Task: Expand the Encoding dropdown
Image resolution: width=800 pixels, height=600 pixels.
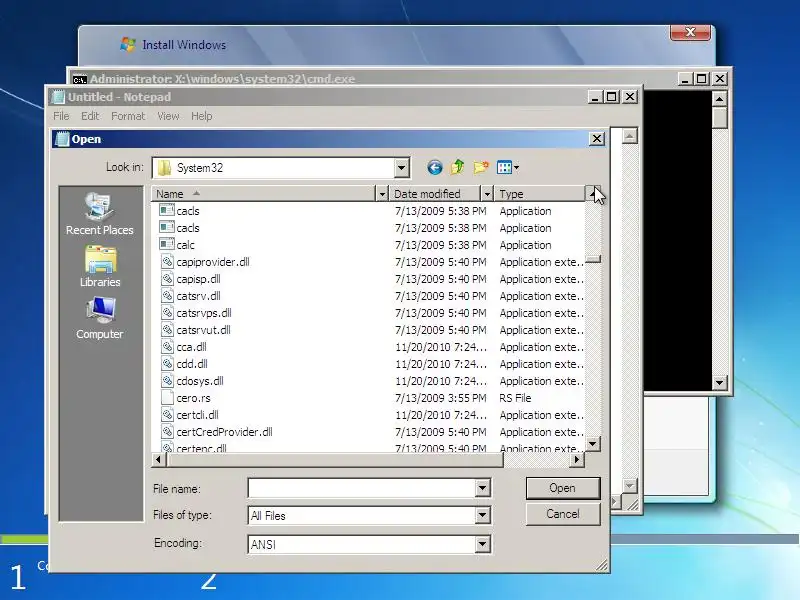Action: tap(482, 544)
